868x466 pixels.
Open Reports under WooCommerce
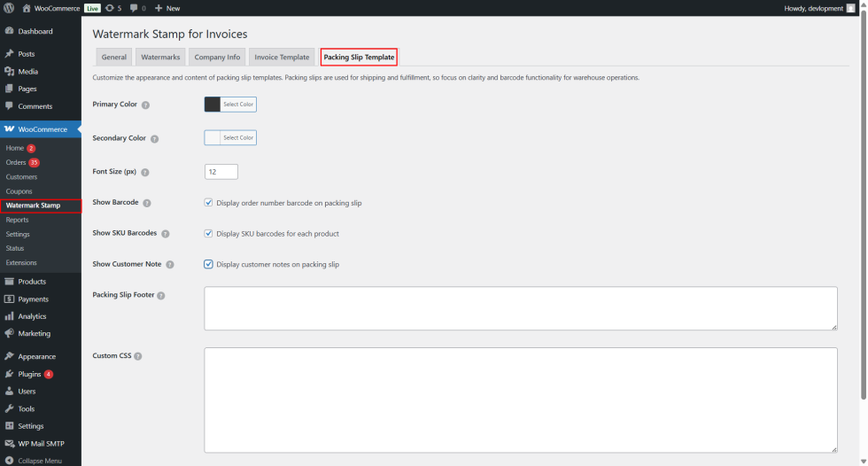click(17, 220)
